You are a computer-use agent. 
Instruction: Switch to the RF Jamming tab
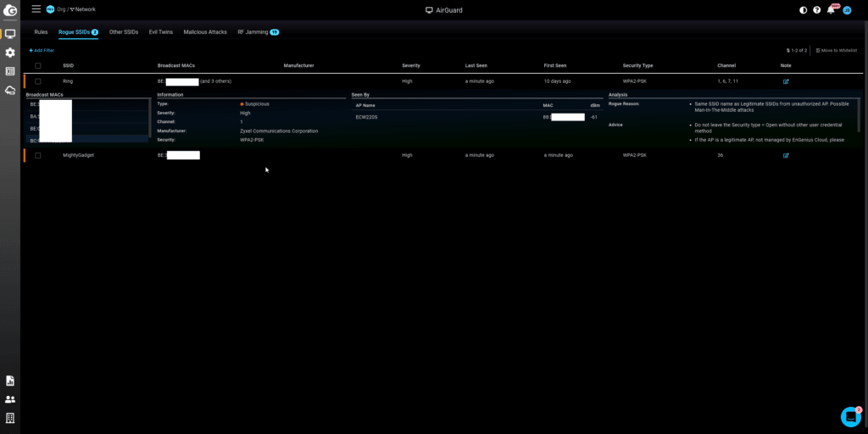tap(253, 32)
